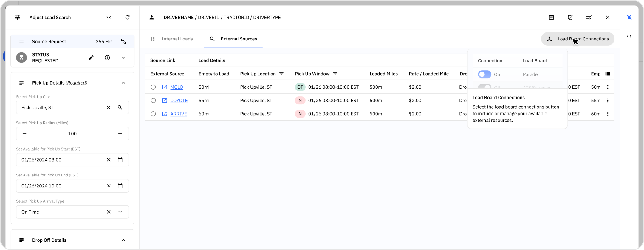Open the table column settings icon
The image size is (644, 250).
(x=607, y=74)
